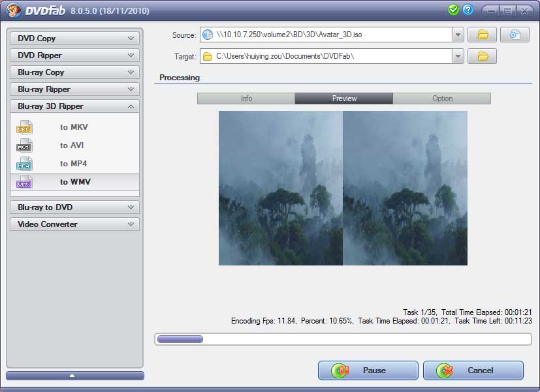
Task: Click the 'Task Time Elapsed: 00:01:21' text
Action: [404, 321]
